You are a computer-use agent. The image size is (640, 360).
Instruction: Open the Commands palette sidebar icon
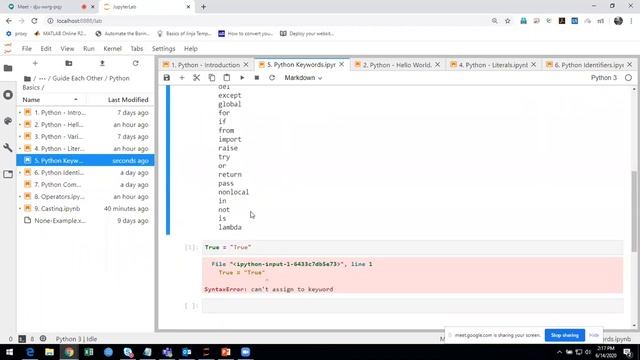[x=8, y=121]
